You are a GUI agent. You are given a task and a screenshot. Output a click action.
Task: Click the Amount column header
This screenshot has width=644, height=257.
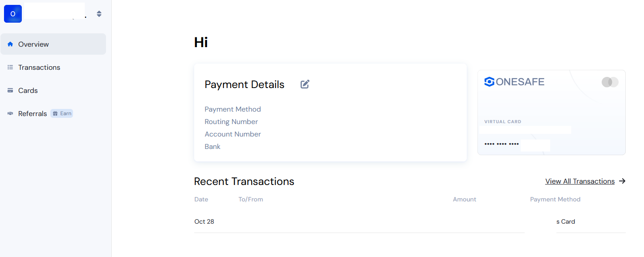[465, 199]
